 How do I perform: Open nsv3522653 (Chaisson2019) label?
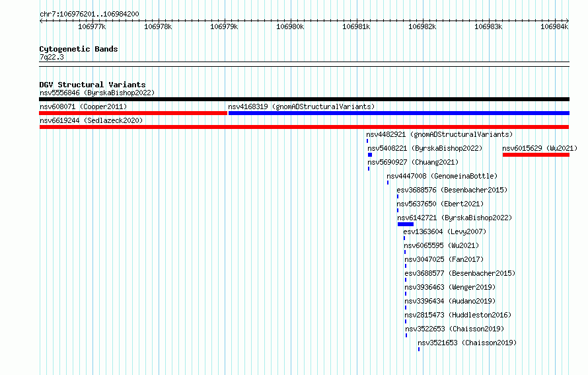[x=455, y=329]
